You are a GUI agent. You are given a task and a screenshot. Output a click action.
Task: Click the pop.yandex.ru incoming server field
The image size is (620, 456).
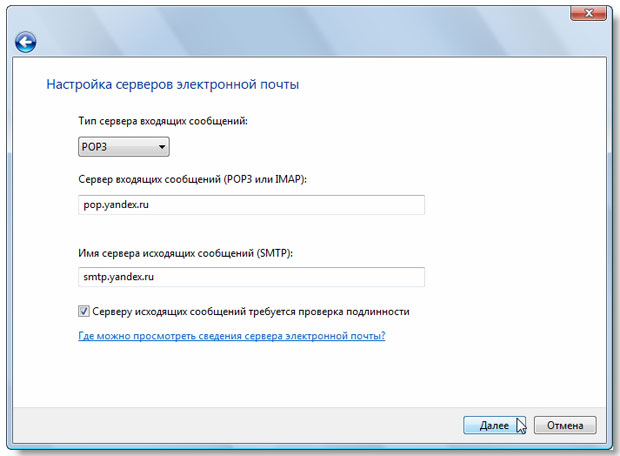[x=251, y=205]
